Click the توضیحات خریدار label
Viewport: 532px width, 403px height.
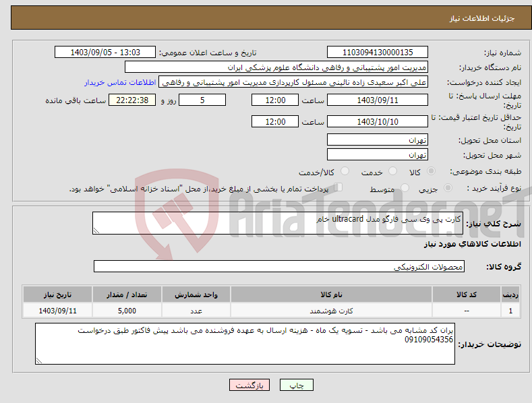(x=490, y=344)
